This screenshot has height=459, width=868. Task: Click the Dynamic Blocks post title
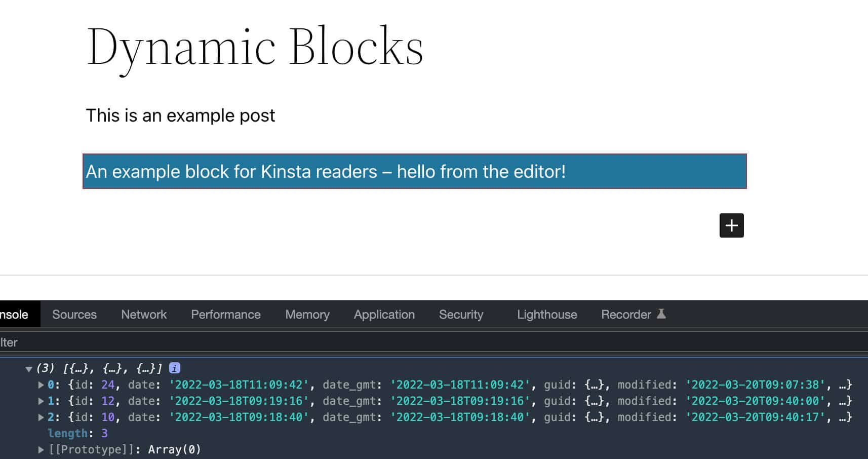255,47
